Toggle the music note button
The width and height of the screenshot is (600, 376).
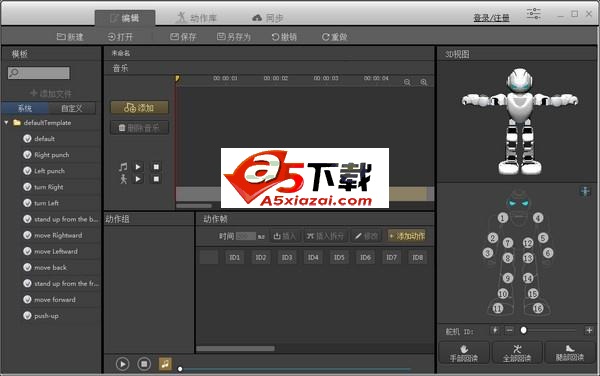(x=165, y=364)
